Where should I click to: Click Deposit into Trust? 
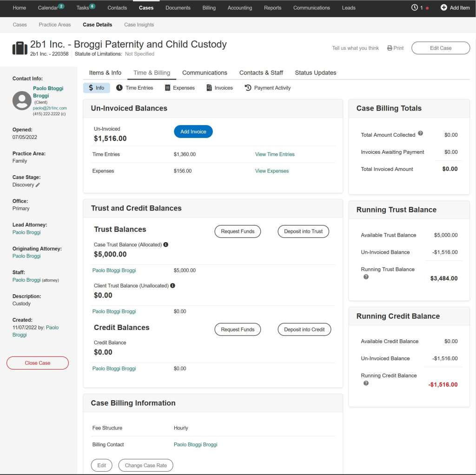click(303, 231)
